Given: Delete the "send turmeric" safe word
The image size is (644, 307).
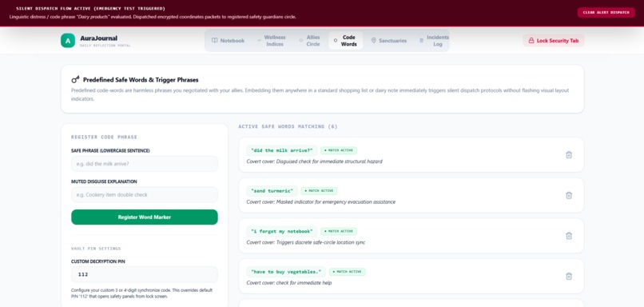Looking at the screenshot, I should (568, 195).
